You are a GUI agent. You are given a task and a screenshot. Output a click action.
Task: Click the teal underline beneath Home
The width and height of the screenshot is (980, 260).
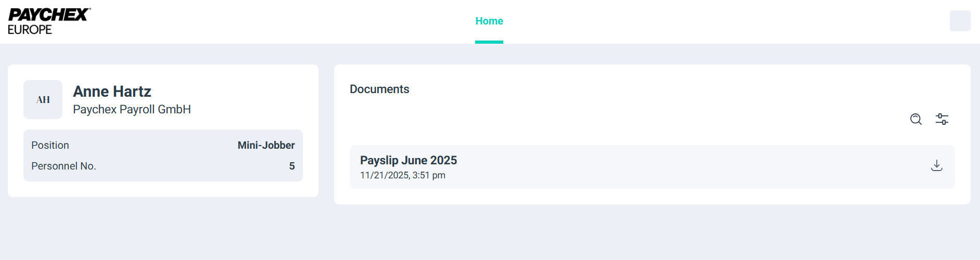click(489, 42)
